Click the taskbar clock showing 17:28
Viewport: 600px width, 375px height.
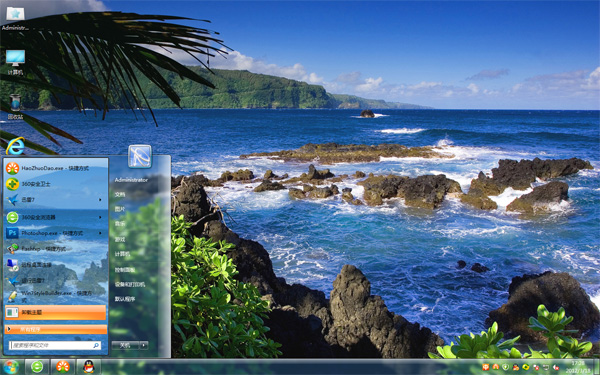point(578,367)
